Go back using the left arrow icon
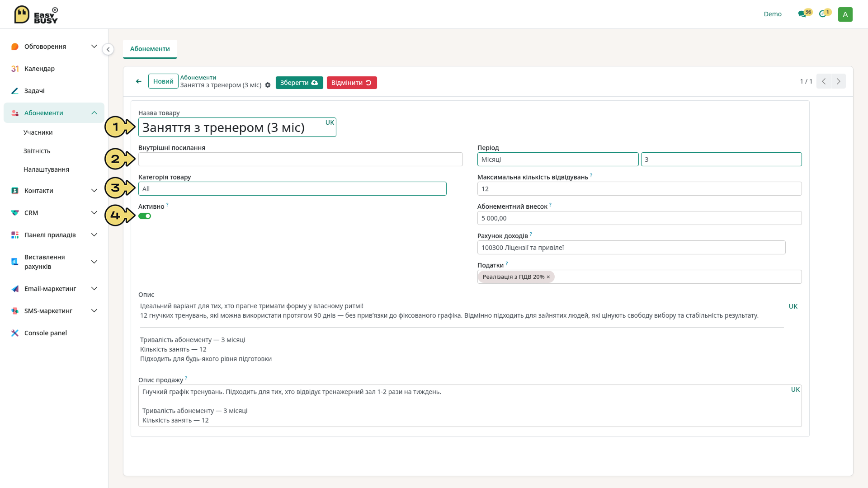 [139, 81]
